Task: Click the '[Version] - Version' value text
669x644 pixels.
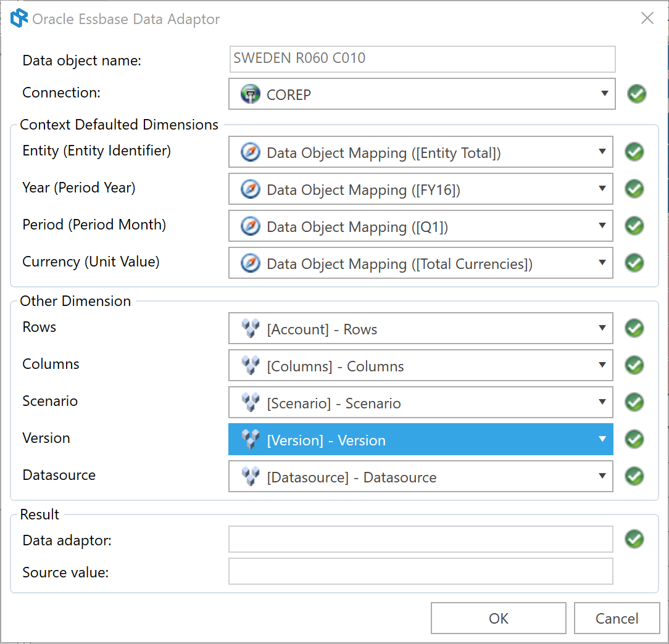Action: (x=326, y=440)
